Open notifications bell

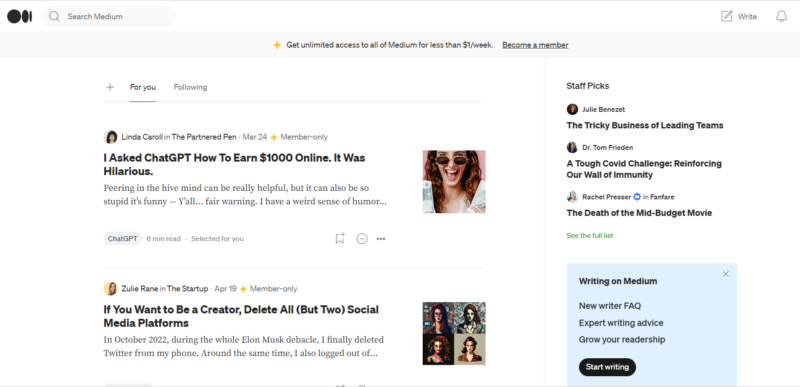[x=781, y=16]
